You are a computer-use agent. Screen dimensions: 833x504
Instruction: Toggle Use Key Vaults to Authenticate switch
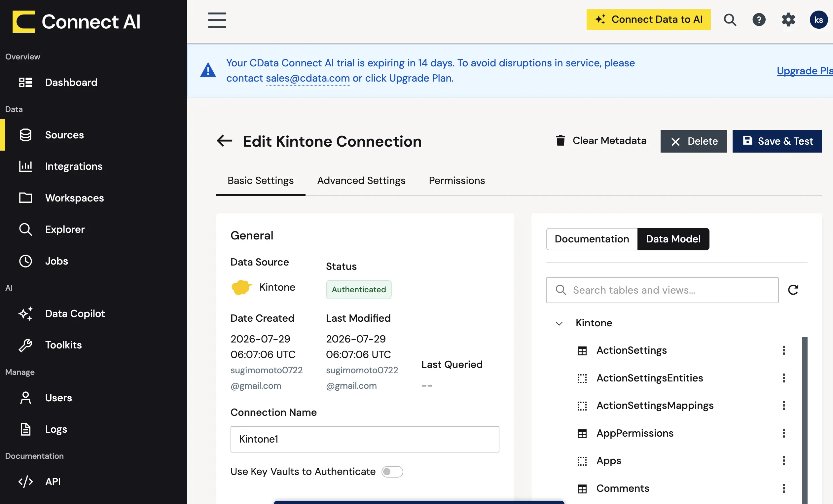(392, 472)
